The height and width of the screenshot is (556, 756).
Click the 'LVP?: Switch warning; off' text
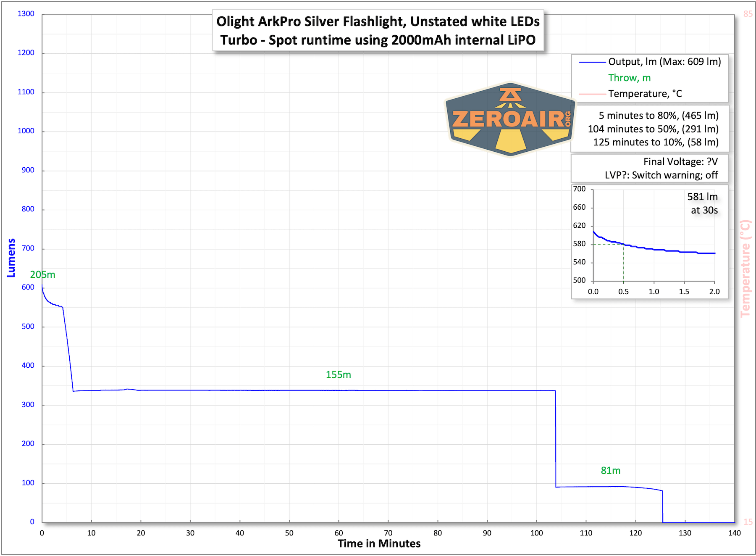coord(661,175)
